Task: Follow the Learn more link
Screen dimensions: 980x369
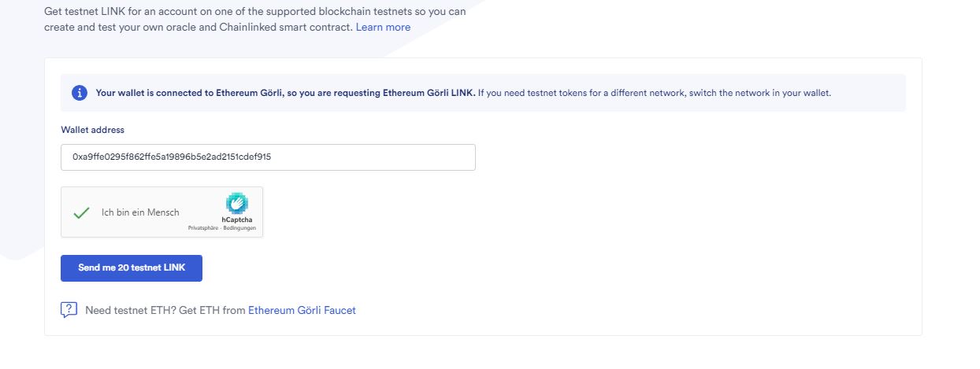Action: pos(383,27)
